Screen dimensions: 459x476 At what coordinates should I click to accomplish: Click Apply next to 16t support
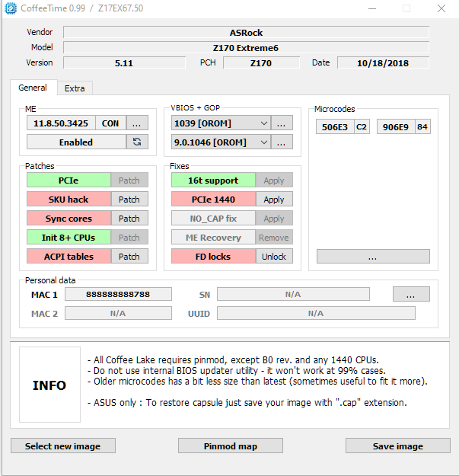tap(274, 180)
